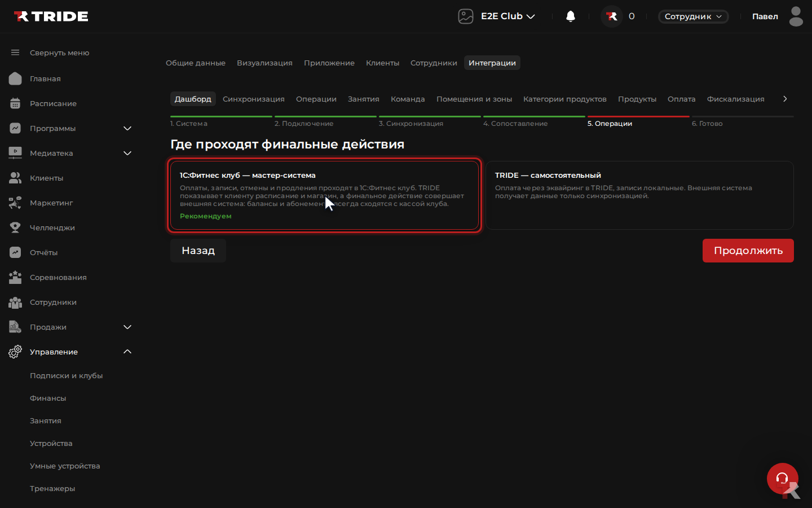Screen dimensions: 812x508
Task: Open Умные устройства in sidebar
Action: tap(65, 466)
